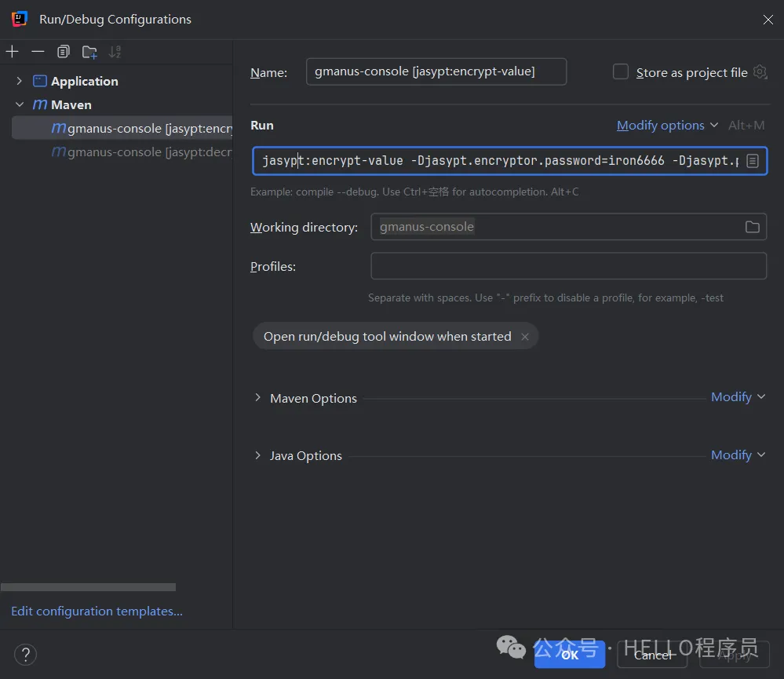784x679 pixels.
Task: Focus the Name input field
Action: tap(436, 71)
